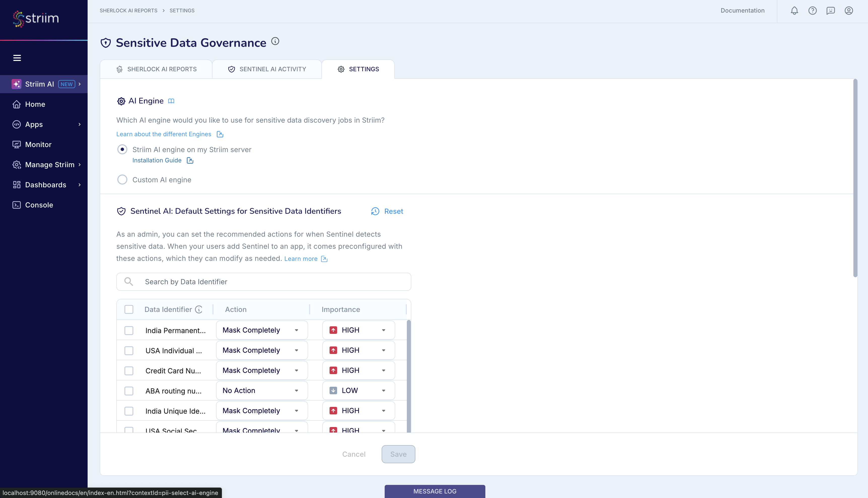Image resolution: width=868 pixels, height=498 pixels.
Task: Click the Search by Data Identifier field
Action: (263, 281)
